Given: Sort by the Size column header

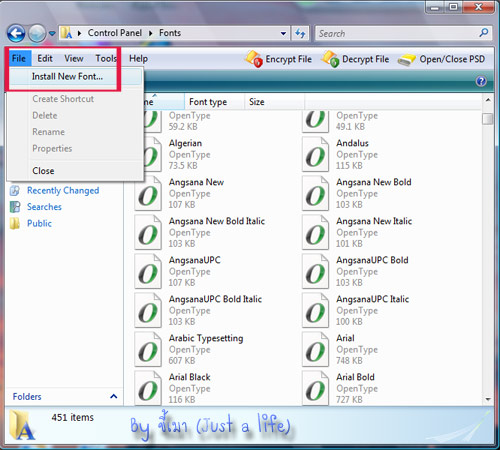Looking at the screenshot, I should point(274,102).
